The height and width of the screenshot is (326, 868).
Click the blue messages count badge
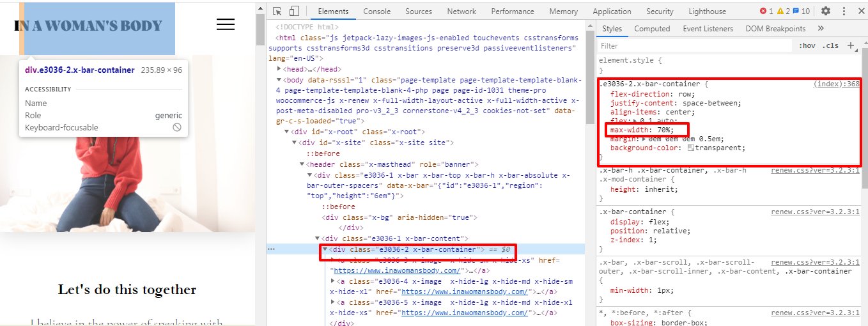coord(802,11)
